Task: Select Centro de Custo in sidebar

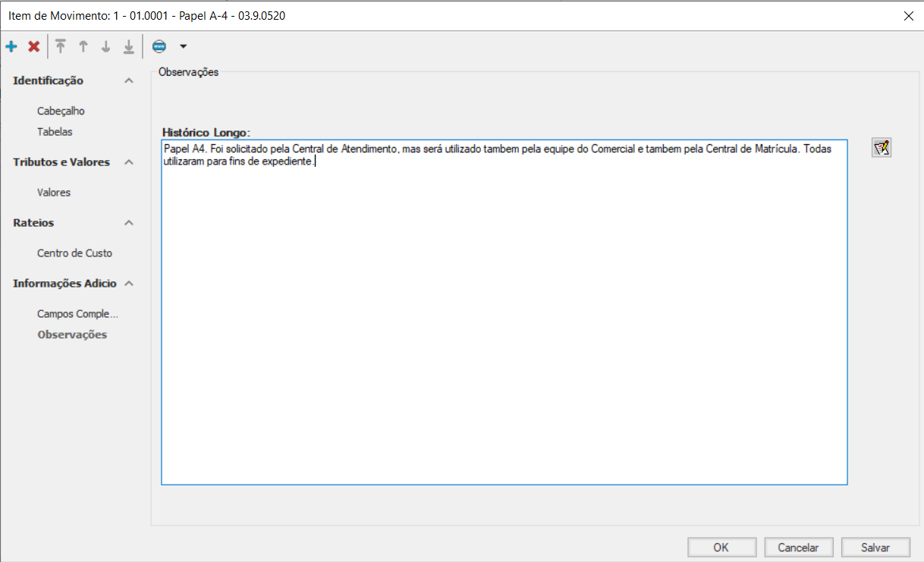Action: point(74,253)
